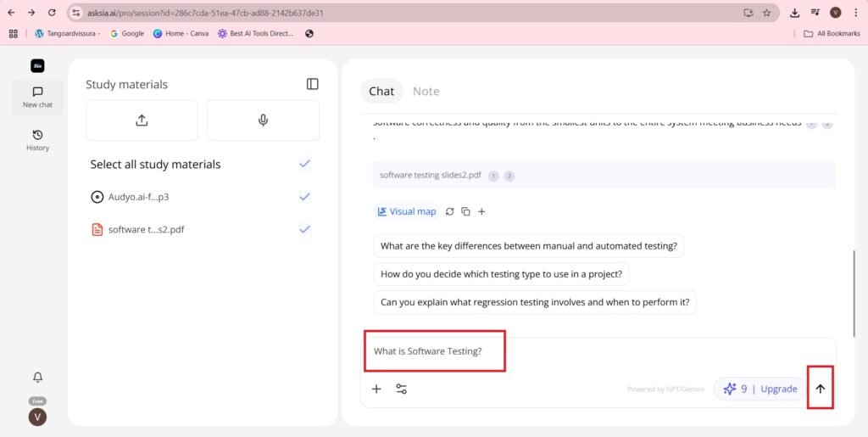868x437 pixels.
Task: Switch to the Chat tab
Action: (381, 92)
